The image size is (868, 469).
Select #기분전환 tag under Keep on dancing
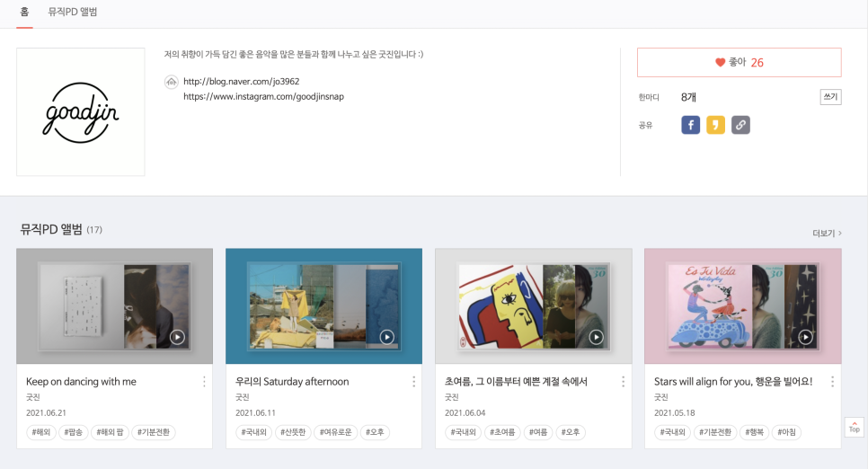(154, 432)
